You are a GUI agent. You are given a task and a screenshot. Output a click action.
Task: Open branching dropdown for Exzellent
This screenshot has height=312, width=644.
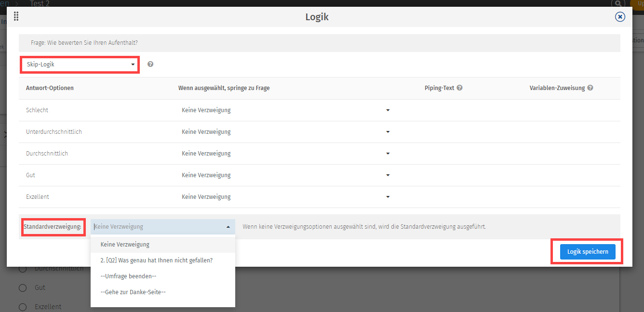[x=285, y=197]
